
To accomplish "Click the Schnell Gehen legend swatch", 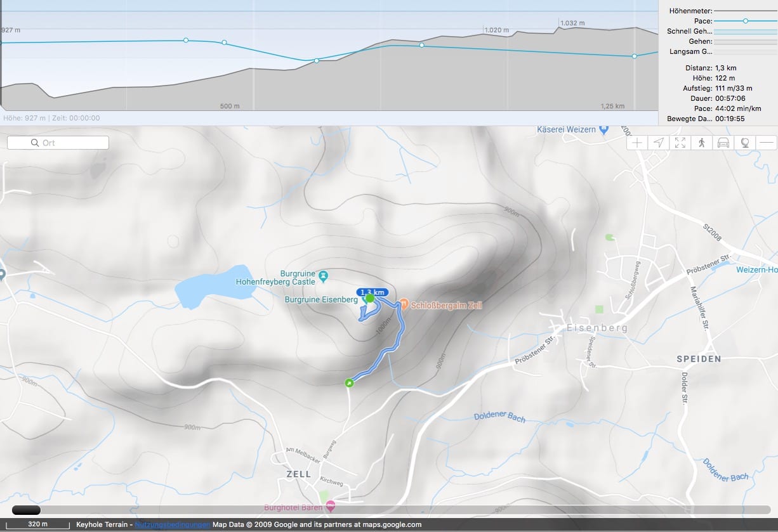I will click(745, 31).
